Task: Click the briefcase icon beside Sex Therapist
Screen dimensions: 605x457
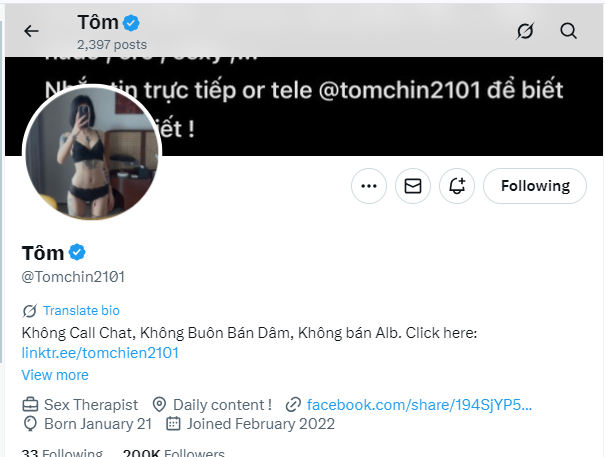Action: tap(30, 404)
